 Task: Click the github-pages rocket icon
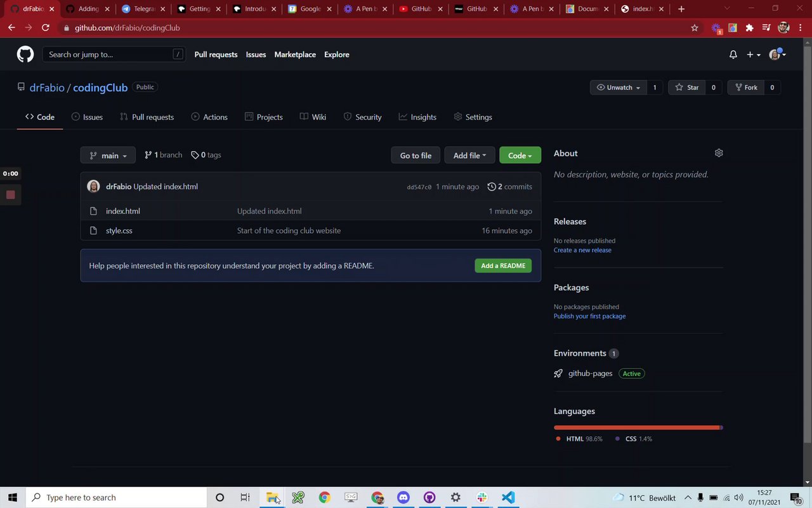[558, 373]
